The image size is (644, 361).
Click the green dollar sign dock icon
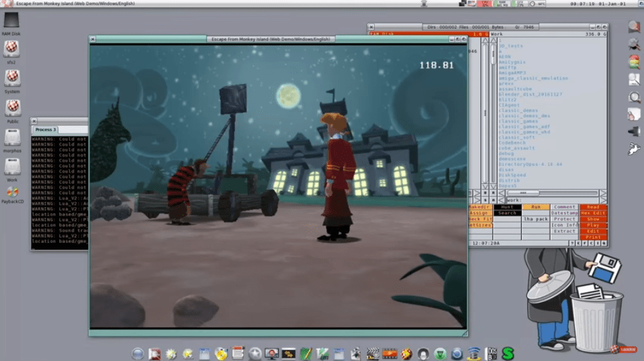pyautogui.click(x=508, y=353)
